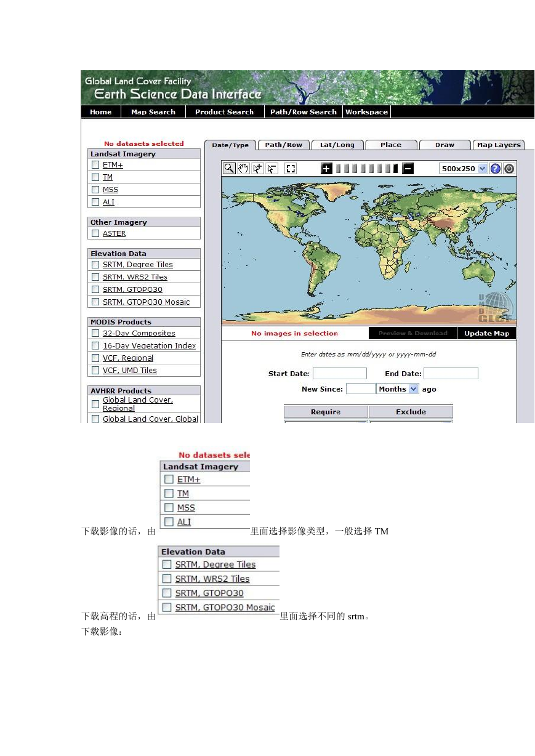This screenshot has width=535, height=756.
Task: Open the SRTM, GTOPO30 link in full interface
Action: click(x=132, y=289)
